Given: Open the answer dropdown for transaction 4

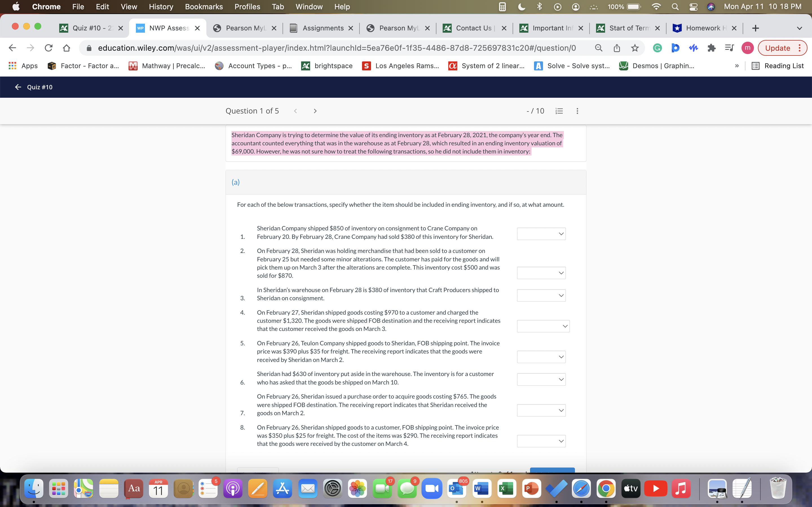Looking at the screenshot, I should point(543,326).
